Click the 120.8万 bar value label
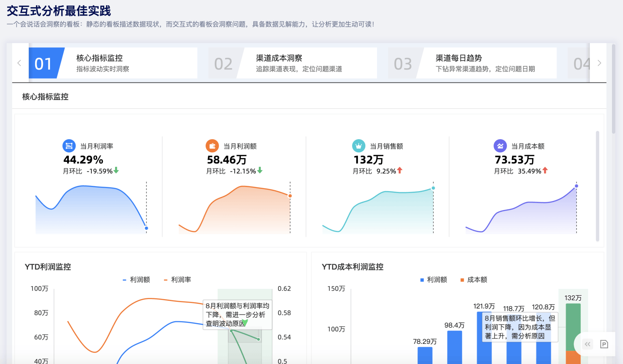This screenshot has height=364, width=623. (543, 307)
